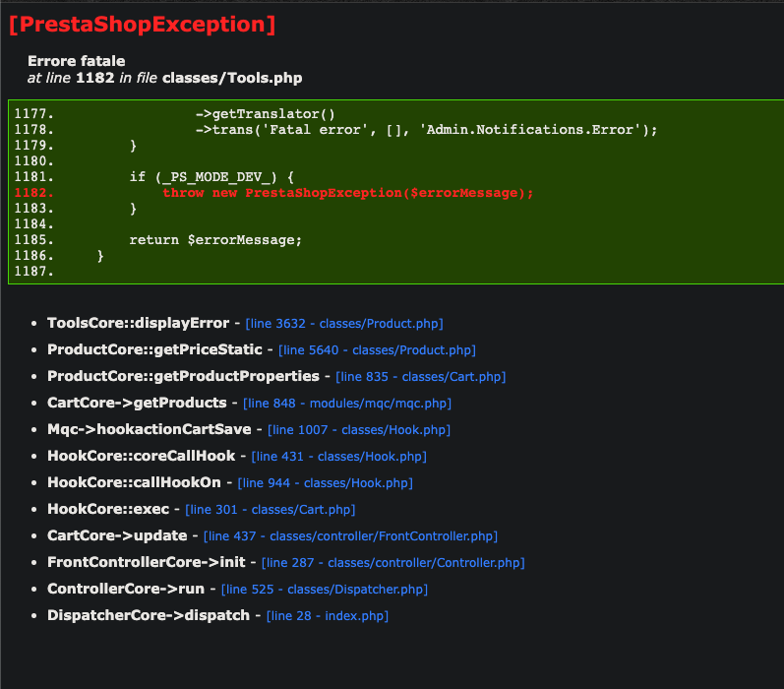Click HookCore::exec trace entry

click(108, 509)
